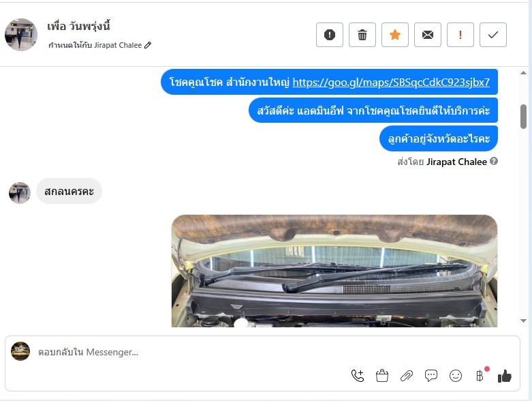Open the shopping bag products icon
Viewport: 532px width, 401px height.
[382, 376]
